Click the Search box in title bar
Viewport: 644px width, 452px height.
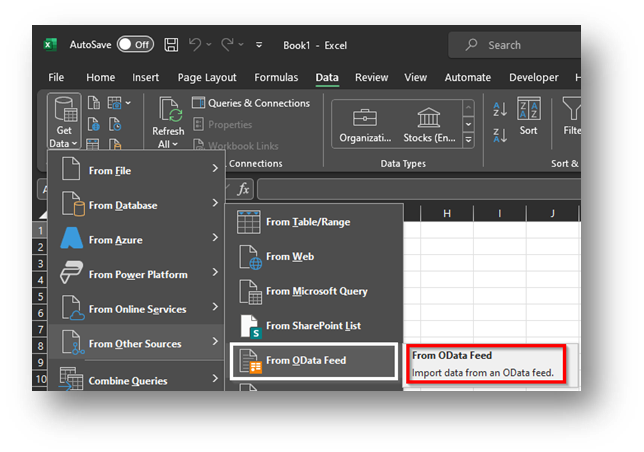pos(514,45)
